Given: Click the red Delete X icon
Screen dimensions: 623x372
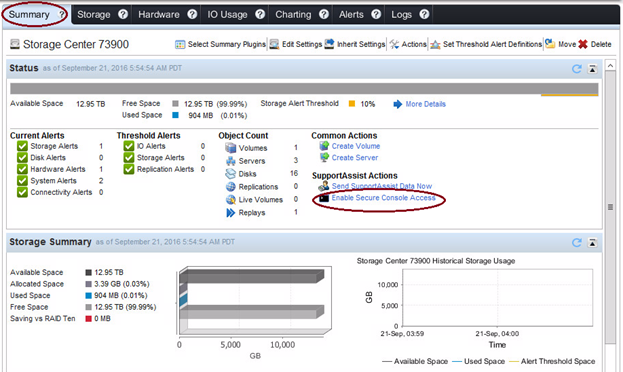Looking at the screenshot, I should [583, 44].
